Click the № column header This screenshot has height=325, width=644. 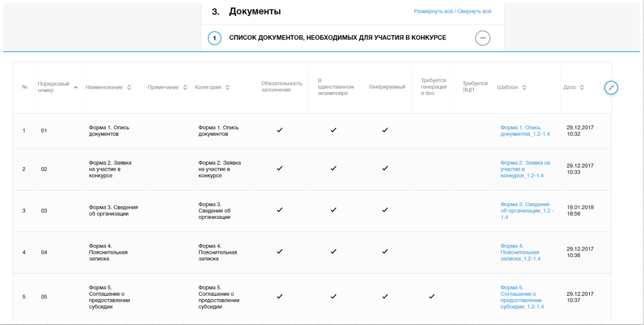point(25,87)
